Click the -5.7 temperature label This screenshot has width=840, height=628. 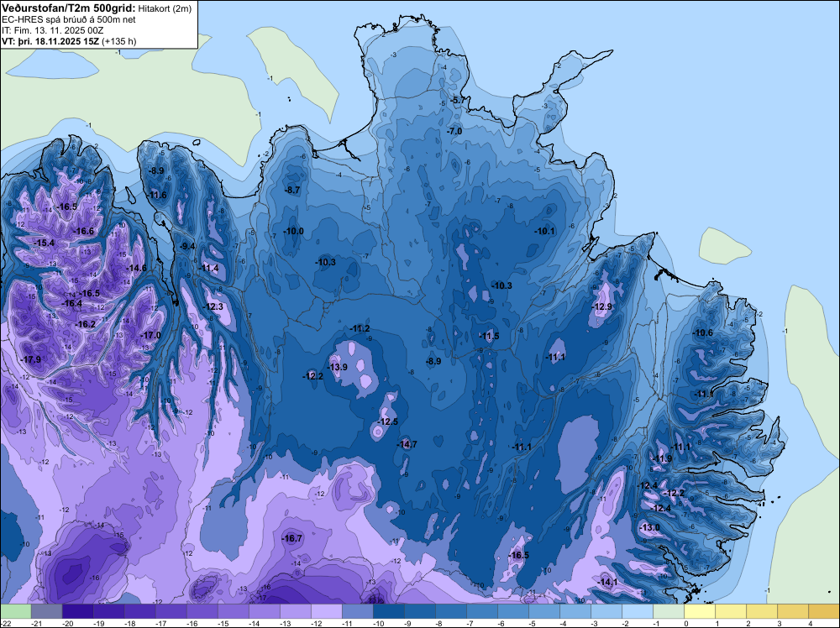coord(459,100)
